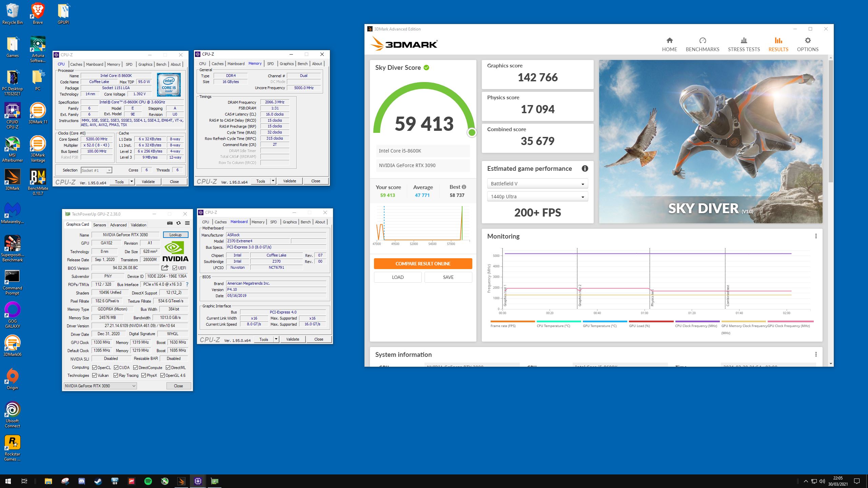
Task: Open the GPU-Z graphics card selector dropdown
Action: (x=100, y=386)
